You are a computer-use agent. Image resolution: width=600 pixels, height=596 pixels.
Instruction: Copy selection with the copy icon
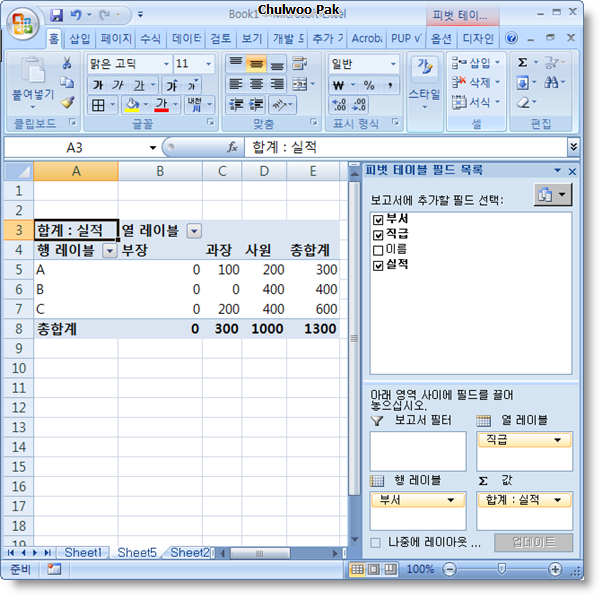[67, 82]
